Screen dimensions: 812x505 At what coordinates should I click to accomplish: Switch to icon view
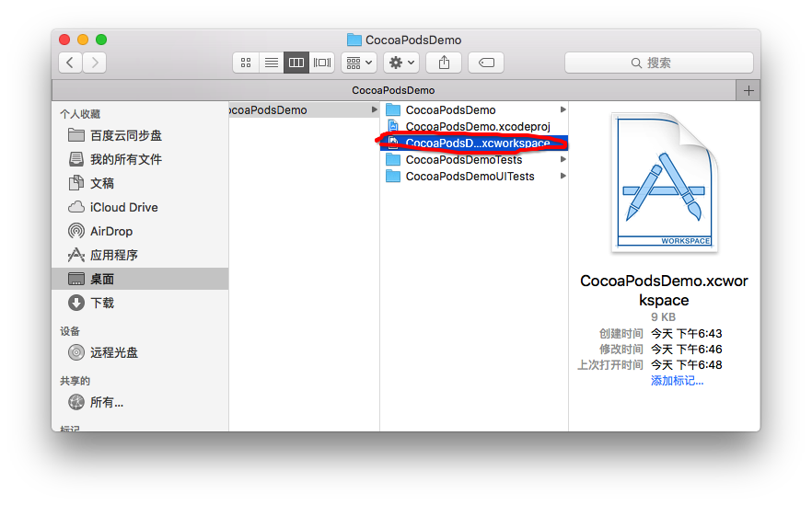246,63
